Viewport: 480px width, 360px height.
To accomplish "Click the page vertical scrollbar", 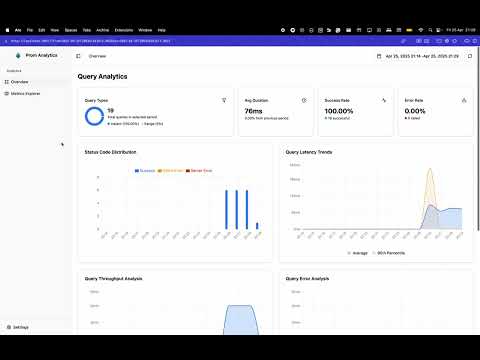I will (478, 138).
